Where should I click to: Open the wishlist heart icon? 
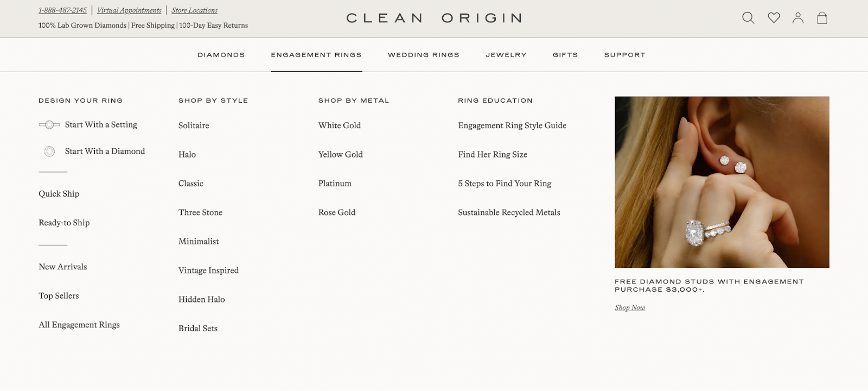coord(774,18)
